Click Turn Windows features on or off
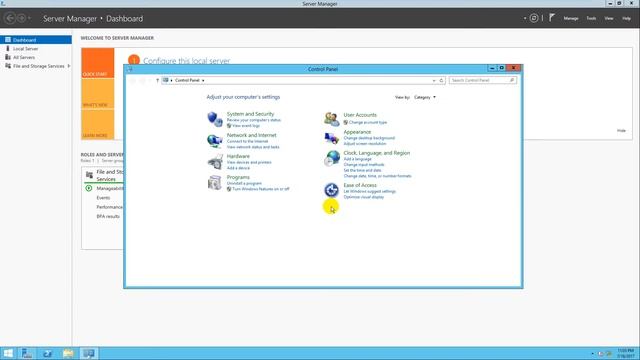 (x=260, y=189)
